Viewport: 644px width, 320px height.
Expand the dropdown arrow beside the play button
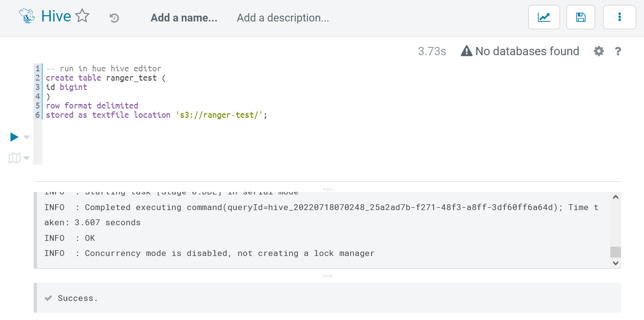(27, 137)
